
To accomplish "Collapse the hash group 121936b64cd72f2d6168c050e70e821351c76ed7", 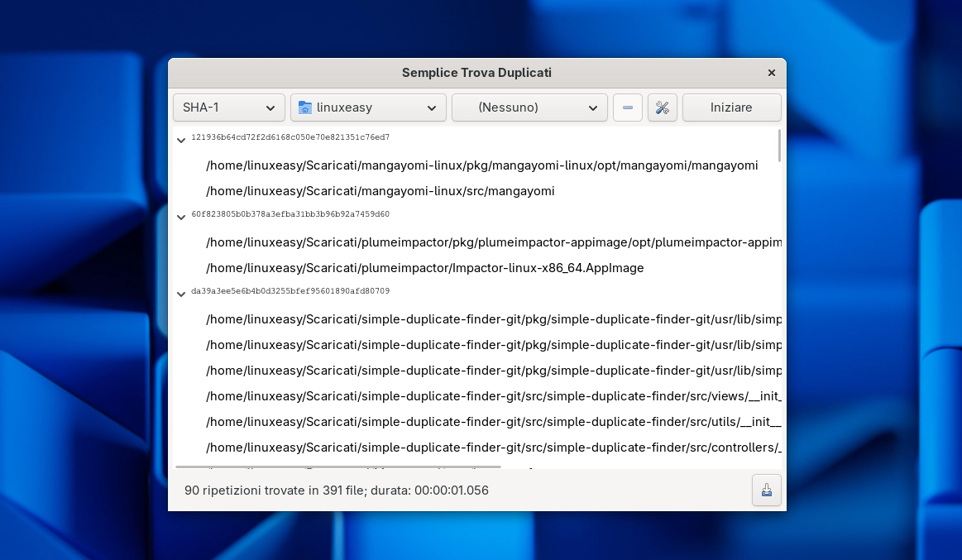I will pos(181,140).
